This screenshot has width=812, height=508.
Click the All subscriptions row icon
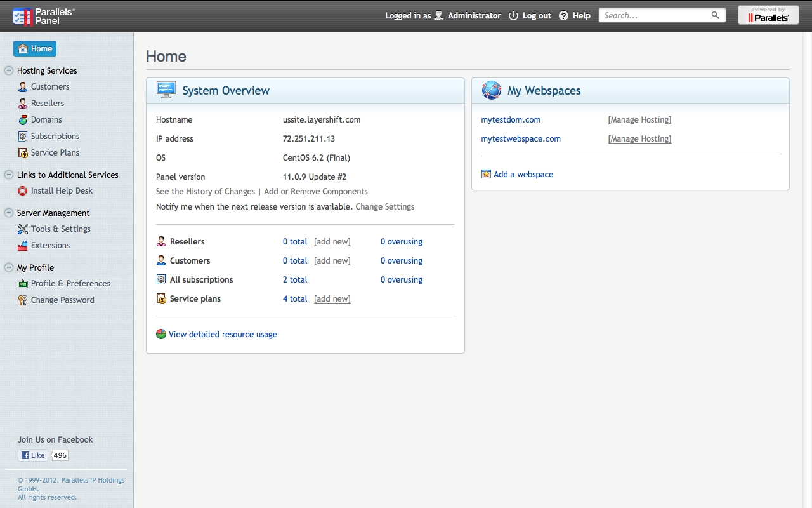click(x=161, y=279)
